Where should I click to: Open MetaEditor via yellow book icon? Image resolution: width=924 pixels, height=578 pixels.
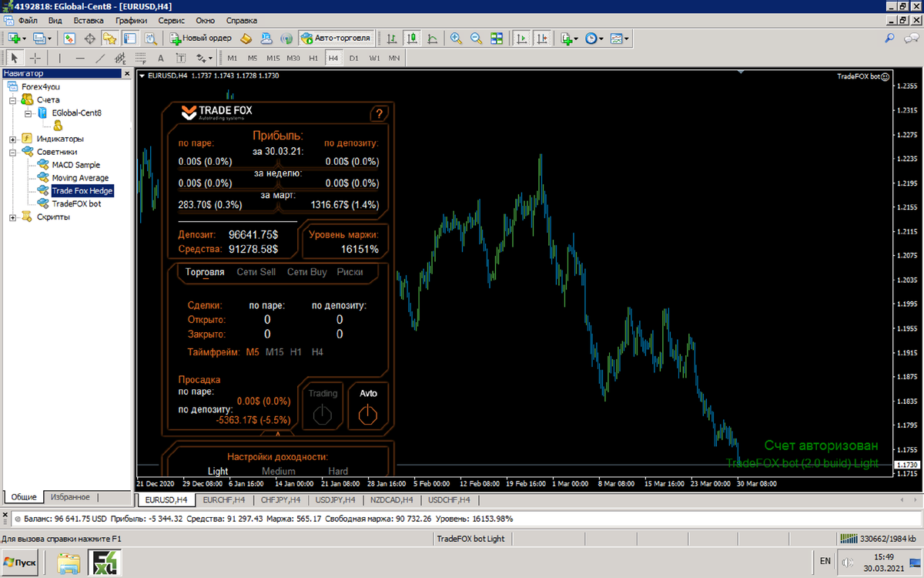(246, 38)
